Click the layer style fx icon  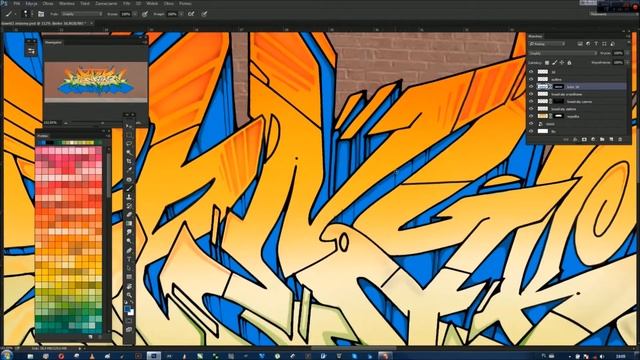click(x=575, y=140)
